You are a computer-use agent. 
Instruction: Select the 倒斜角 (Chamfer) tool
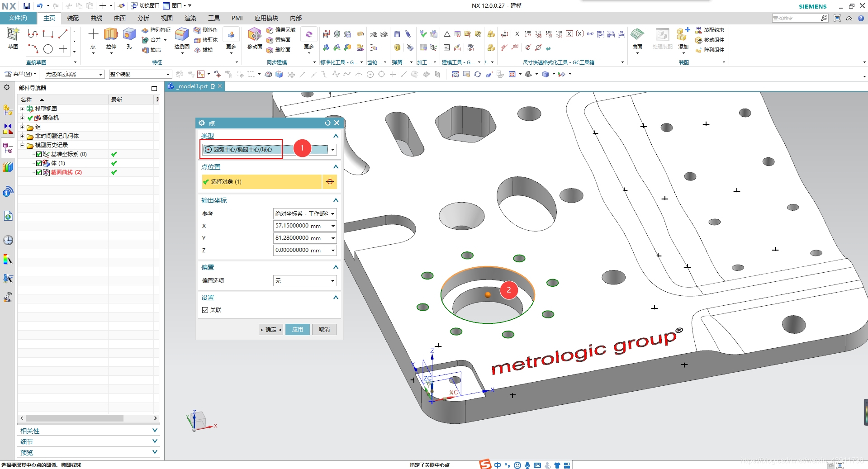(x=206, y=30)
